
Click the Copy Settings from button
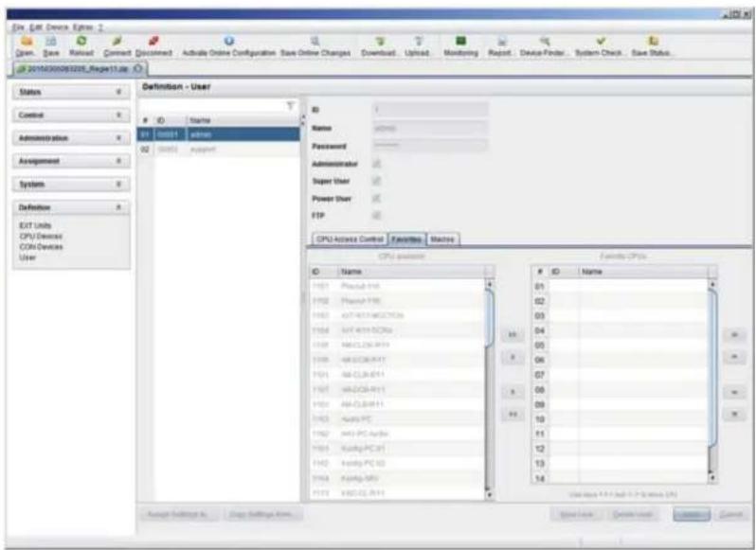pyautogui.click(x=262, y=514)
